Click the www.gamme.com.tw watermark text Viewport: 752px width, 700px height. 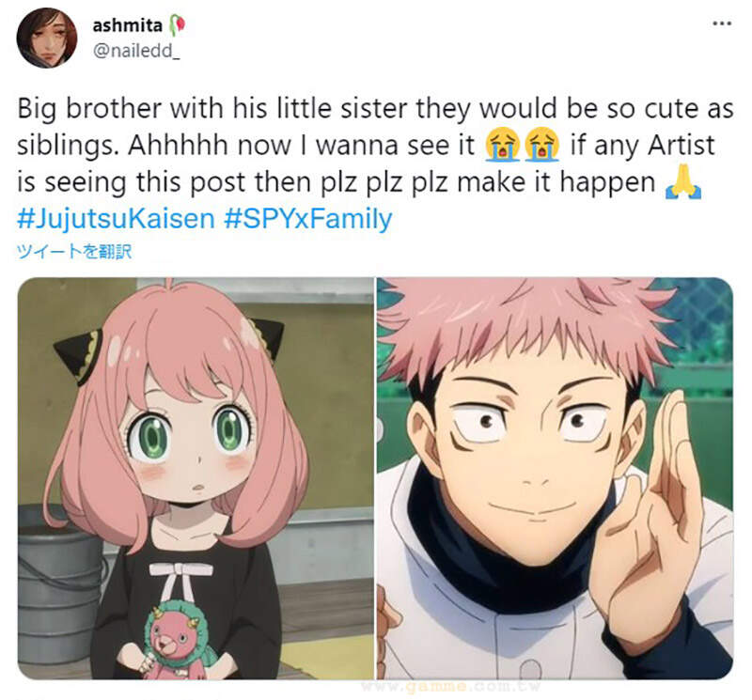(451, 687)
